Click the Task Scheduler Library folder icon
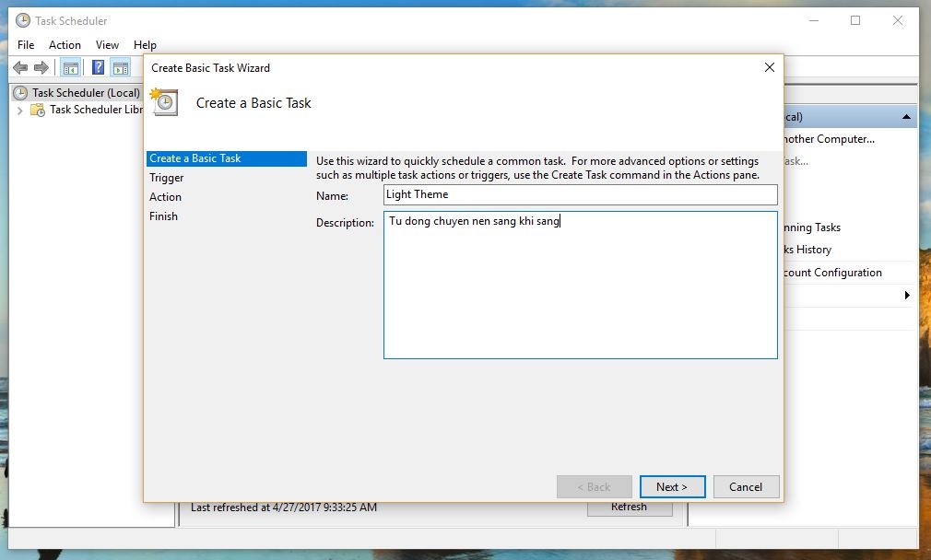 click(x=38, y=110)
